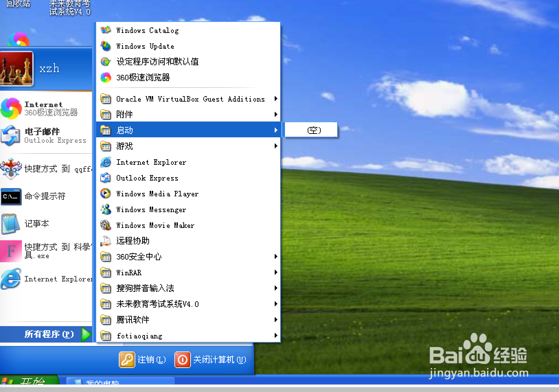Expand the 360安全中心 submenu arrow
559x392 pixels.
[276, 257]
